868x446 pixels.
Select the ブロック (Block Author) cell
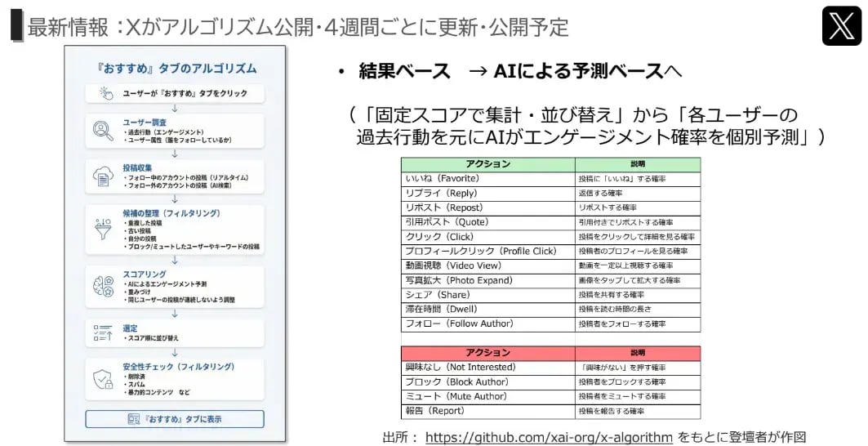[487, 381]
